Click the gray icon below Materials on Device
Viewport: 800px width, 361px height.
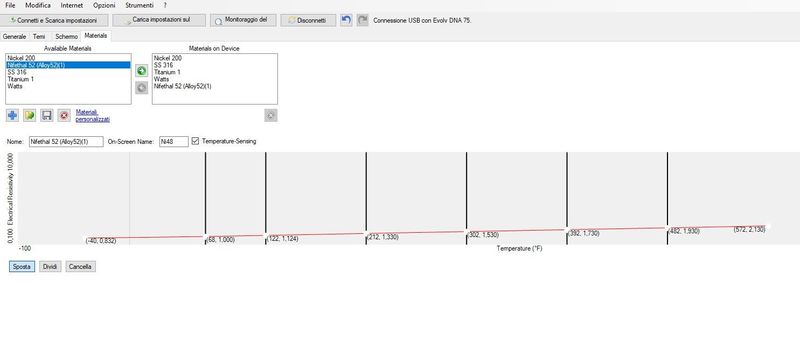coord(271,116)
